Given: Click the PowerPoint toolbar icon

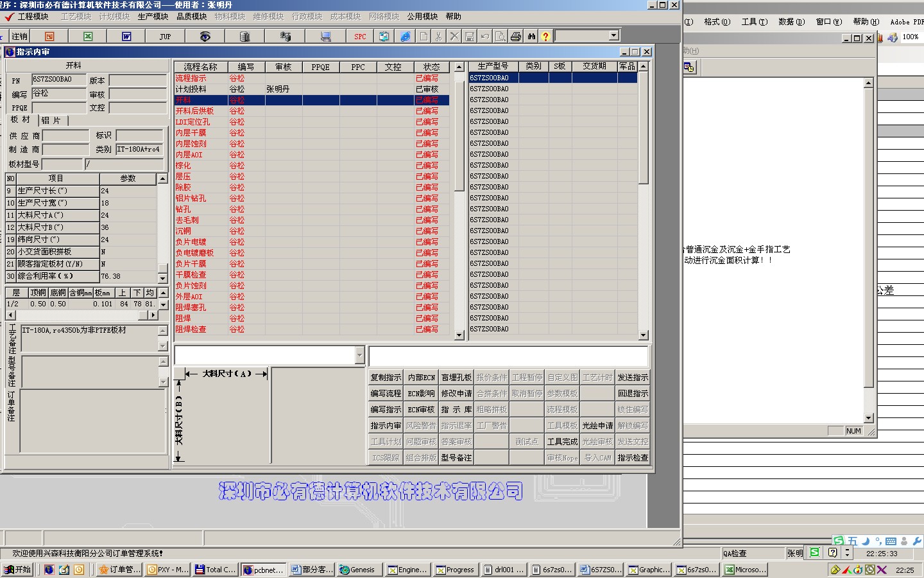Looking at the screenshot, I should click(x=49, y=37).
